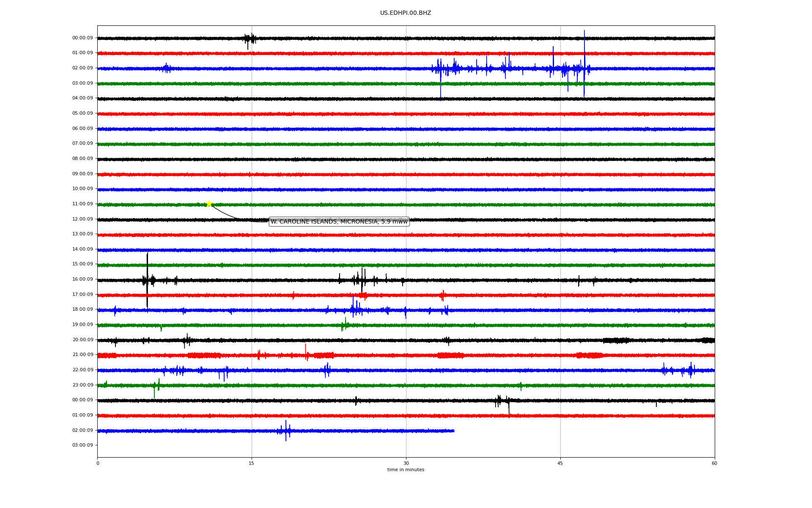Click the 'time in minutes' axis label
Screen dimensions: 812x508
405,470
